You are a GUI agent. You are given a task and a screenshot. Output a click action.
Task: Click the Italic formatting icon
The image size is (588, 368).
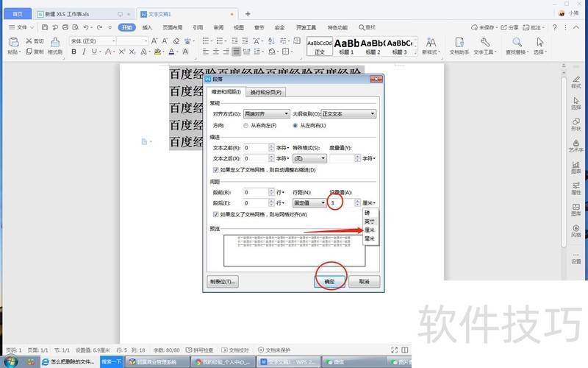click(x=85, y=52)
